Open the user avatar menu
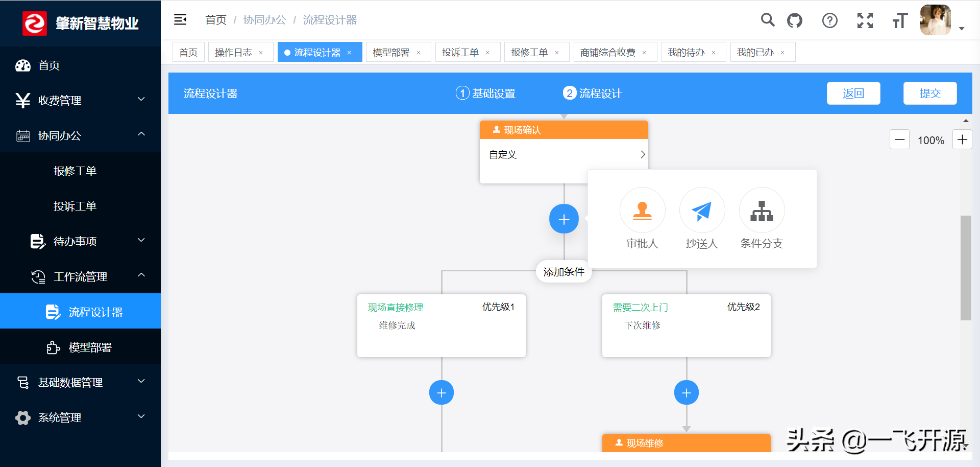The width and height of the screenshot is (980, 467). pos(936,20)
